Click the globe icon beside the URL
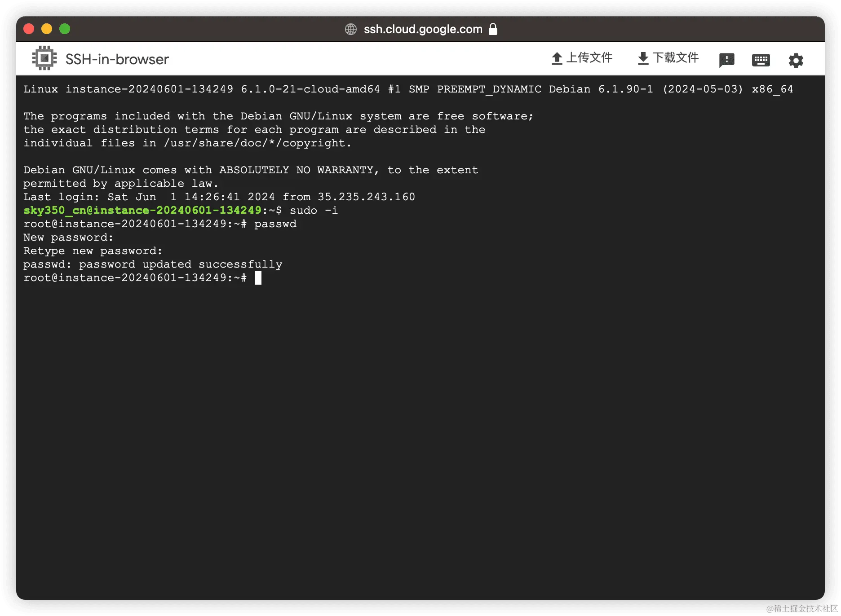This screenshot has width=841, height=616. click(x=351, y=29)
